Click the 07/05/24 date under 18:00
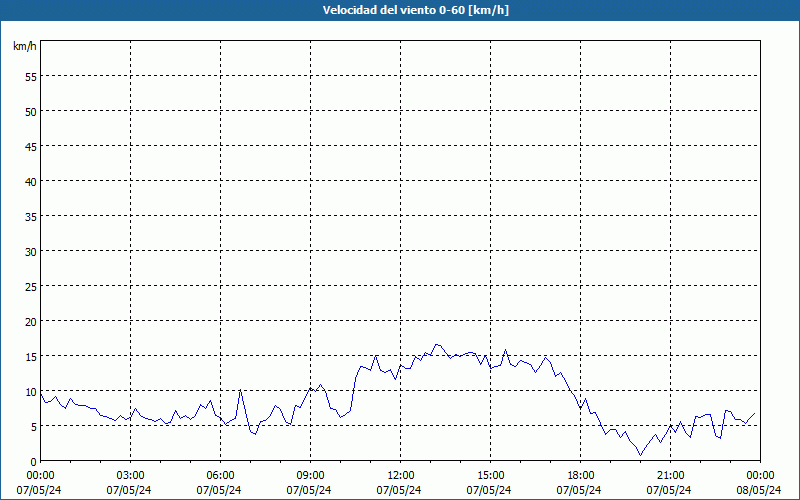Screen dimensions: 800x500 tap(579, 490)
